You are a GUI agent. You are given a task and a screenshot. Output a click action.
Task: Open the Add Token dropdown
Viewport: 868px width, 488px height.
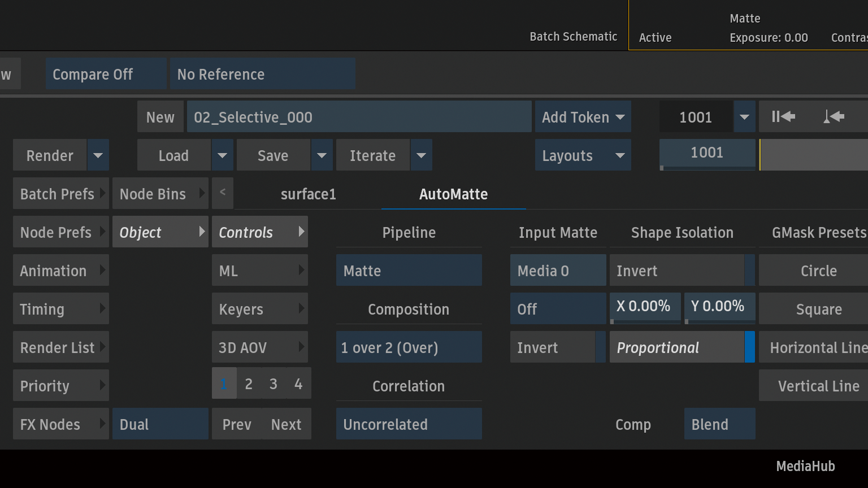(x=583, y=117)
